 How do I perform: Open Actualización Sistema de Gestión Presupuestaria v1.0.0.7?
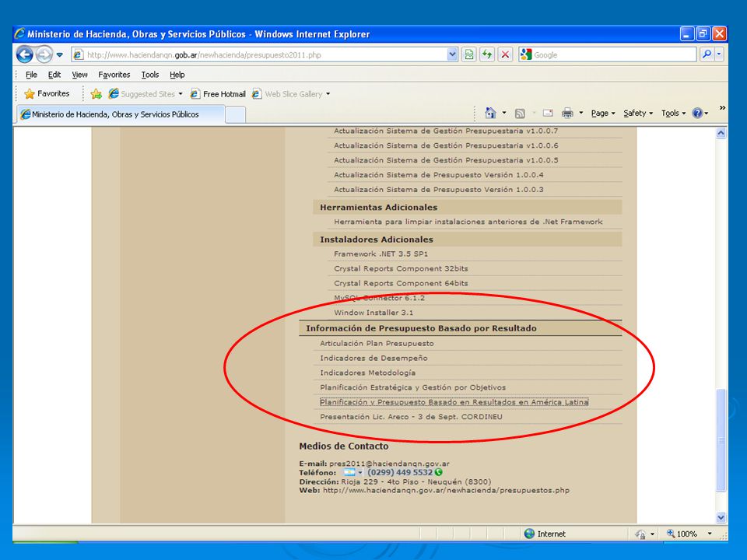446,131
